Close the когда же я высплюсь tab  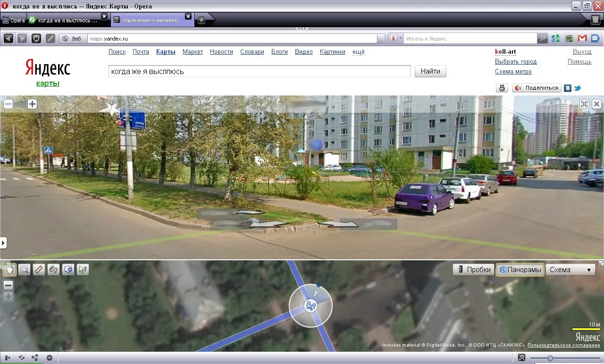pyautogui.click(x=104, y=17)
